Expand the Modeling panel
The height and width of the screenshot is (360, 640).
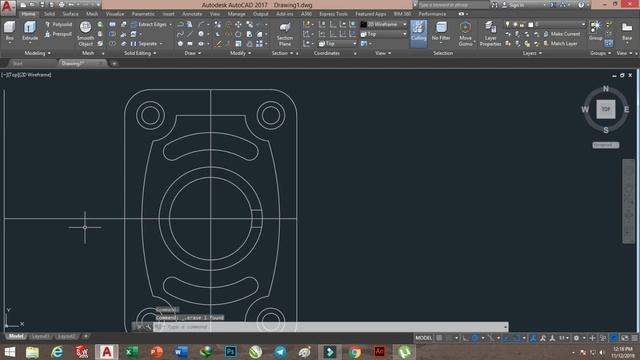[38, 53]
